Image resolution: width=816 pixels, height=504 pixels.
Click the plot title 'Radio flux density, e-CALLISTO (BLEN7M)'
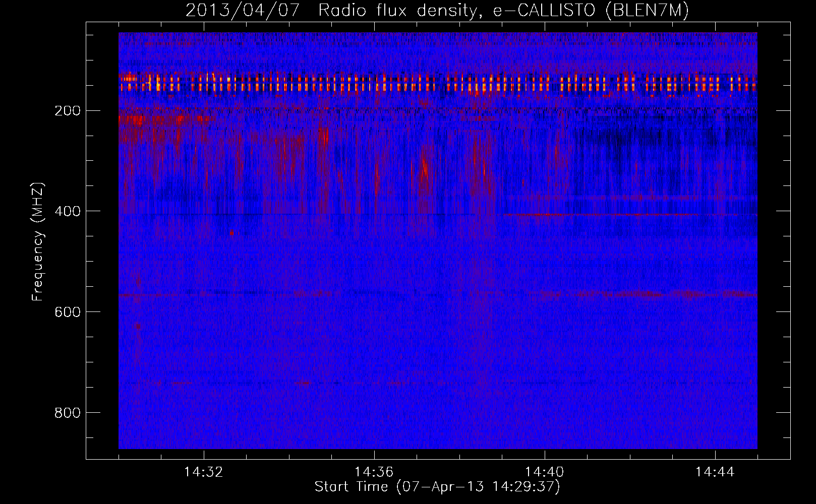pos(504,11)
